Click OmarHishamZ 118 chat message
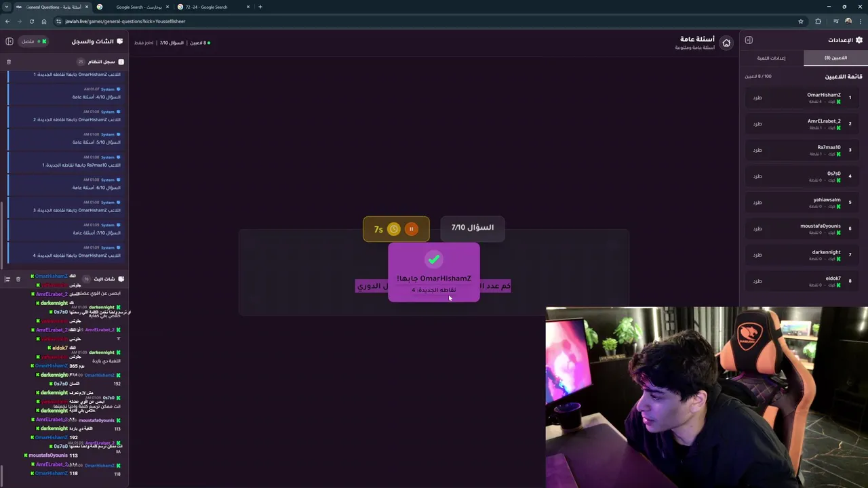The width and height of the screenshot is (868, 488). pos(56,473)
